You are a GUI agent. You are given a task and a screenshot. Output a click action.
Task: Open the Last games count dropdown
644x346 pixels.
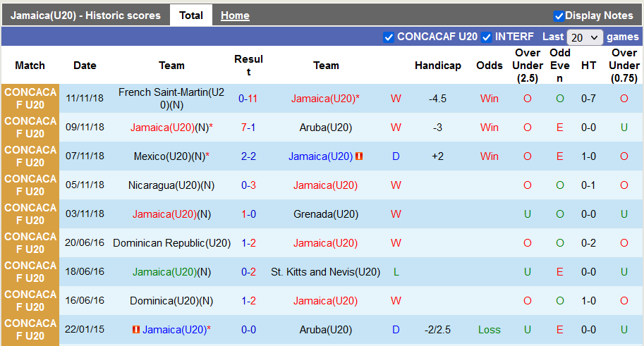585,37
